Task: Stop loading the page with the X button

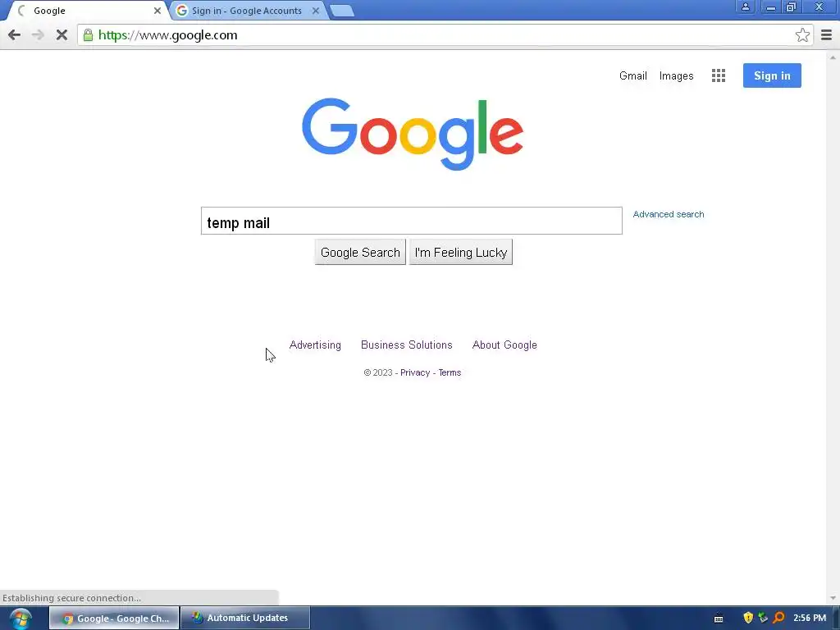Action: [x=62, y=35]
